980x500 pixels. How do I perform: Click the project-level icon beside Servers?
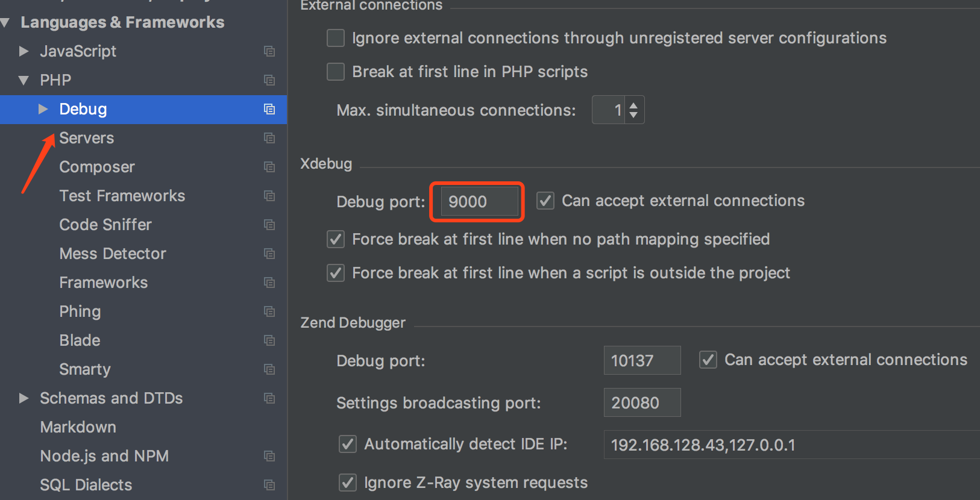pos(269,138)
